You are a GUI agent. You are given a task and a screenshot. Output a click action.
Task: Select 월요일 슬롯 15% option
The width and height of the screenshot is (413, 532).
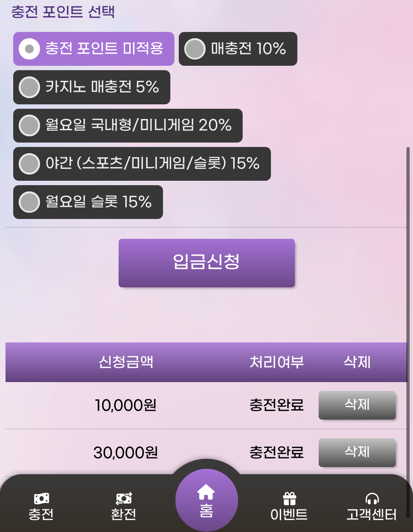tap(88, 202)
